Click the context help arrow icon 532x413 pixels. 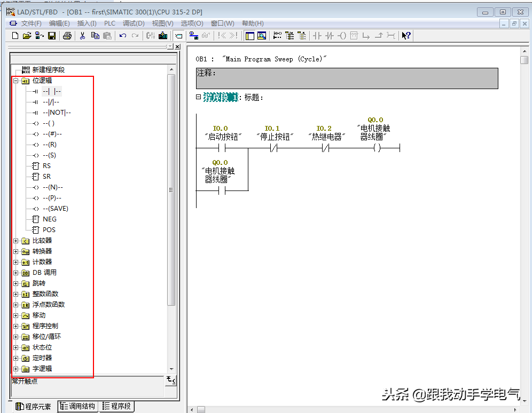click(x=406, y=36)
